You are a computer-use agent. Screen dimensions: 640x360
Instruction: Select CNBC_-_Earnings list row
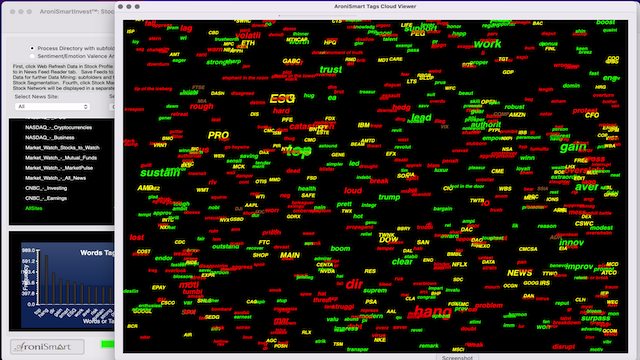click(46, 198)
